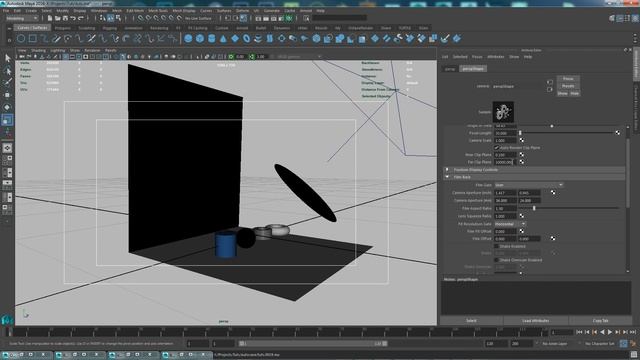Open the Windows menu
Screen dimensions: 640x360
point(99,11)
